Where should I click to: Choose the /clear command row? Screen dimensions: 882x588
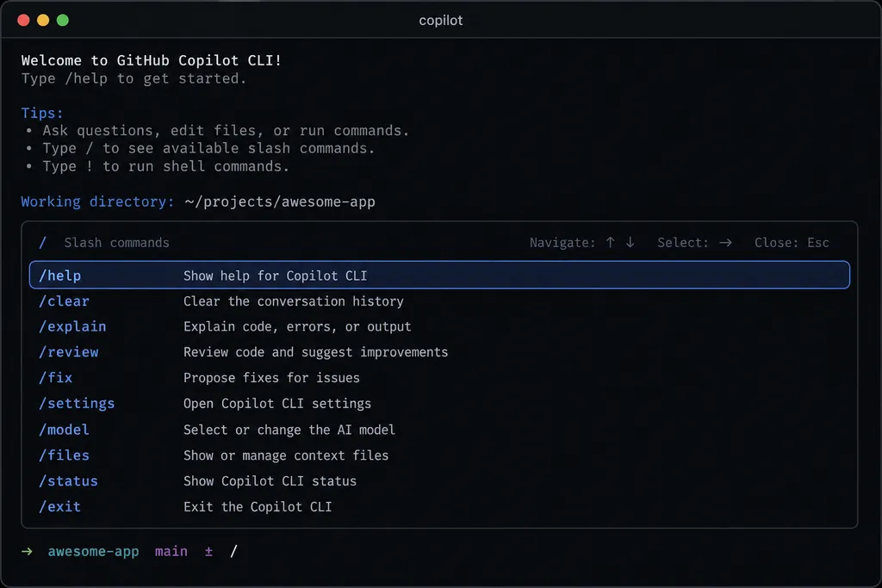[x=439, y=300]
